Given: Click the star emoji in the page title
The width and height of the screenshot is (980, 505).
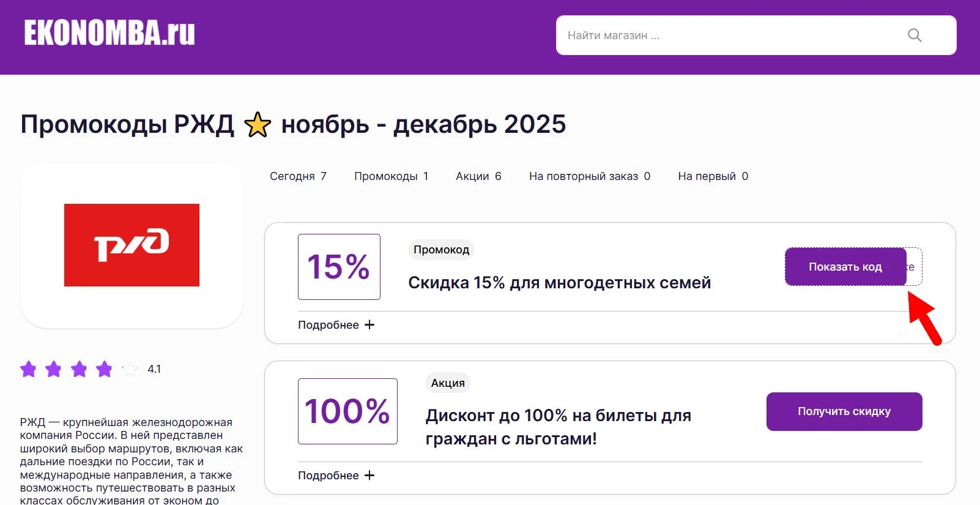Looking at the screenshot, I should point(258,124).
